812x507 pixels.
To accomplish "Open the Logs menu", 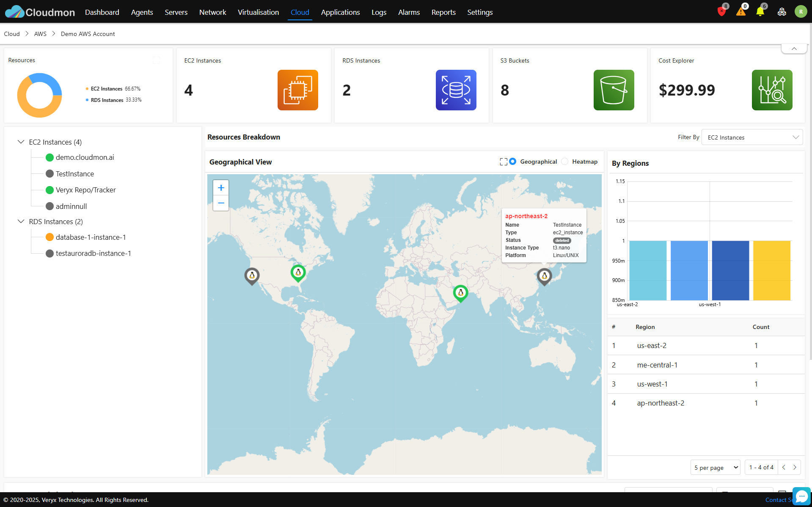I will [379, 12].
